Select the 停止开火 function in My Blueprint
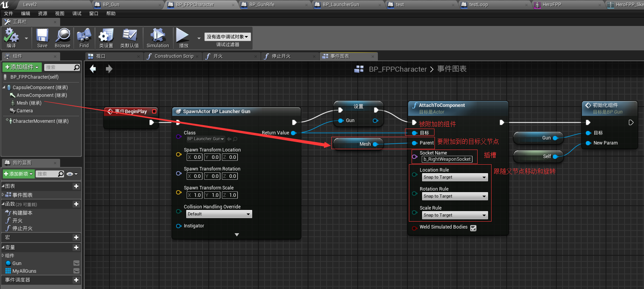Image resolution: width=644 pixels, height=289 pixels. point(22,228)
